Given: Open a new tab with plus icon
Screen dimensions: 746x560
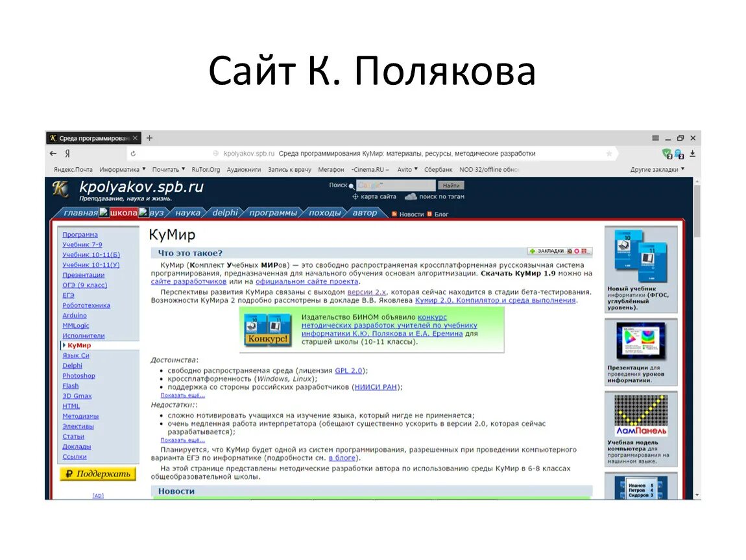Looking at the screenshot, I should click(x=149, y=138).
